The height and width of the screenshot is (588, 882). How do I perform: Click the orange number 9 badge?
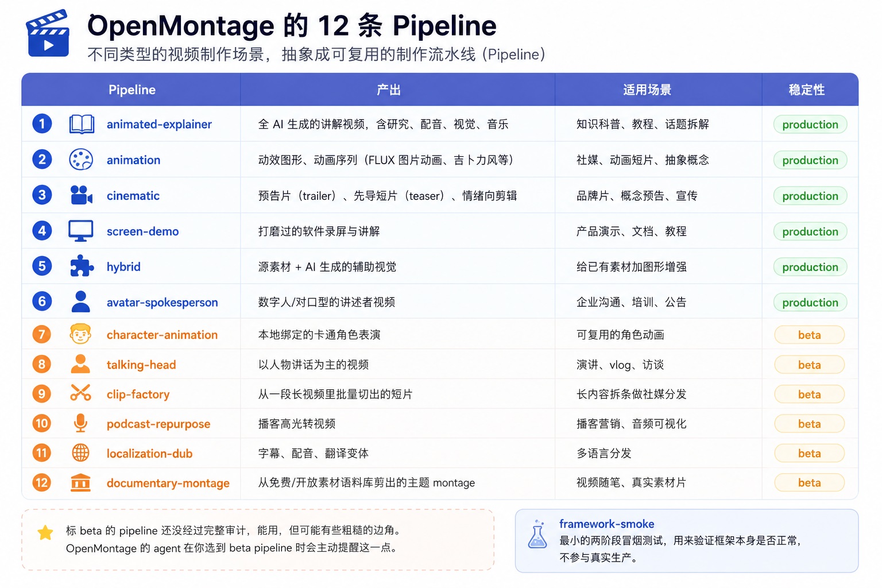[x=41, y=393]
